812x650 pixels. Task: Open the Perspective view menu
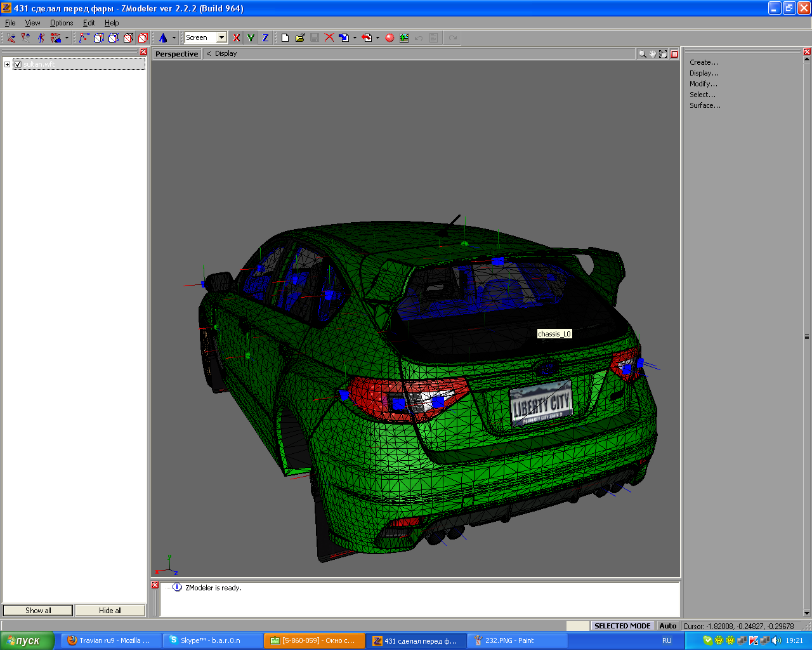(x=176, y=54)
